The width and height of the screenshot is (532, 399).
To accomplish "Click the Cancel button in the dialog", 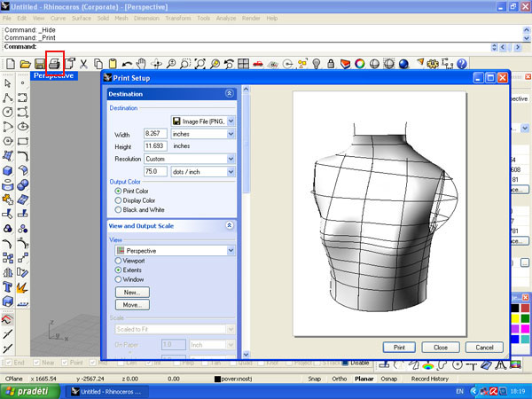I will pos(484,347).
